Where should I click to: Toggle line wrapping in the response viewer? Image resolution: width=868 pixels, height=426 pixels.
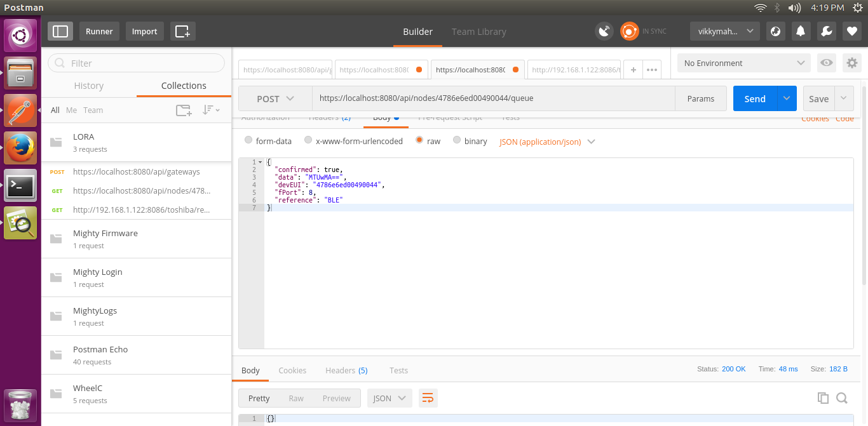click(428, 397)
